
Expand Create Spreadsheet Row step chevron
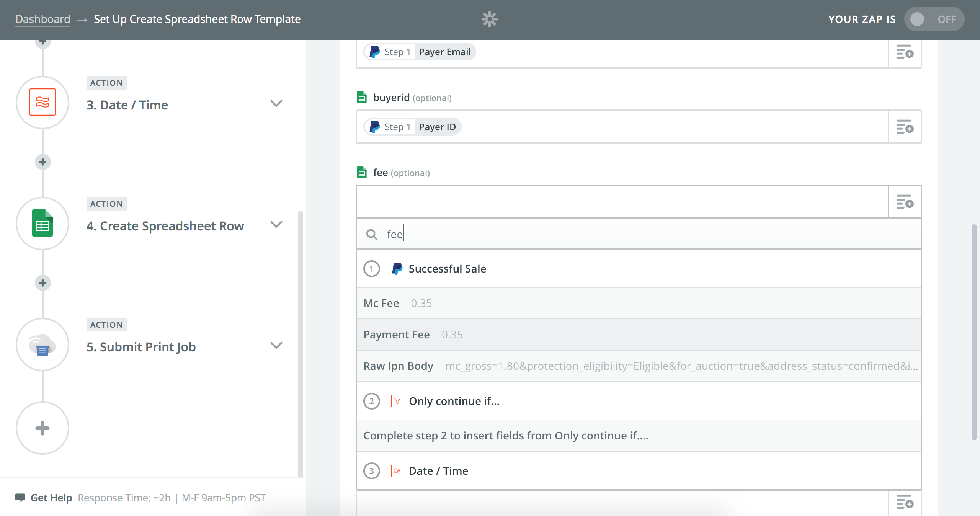(276, 224)
